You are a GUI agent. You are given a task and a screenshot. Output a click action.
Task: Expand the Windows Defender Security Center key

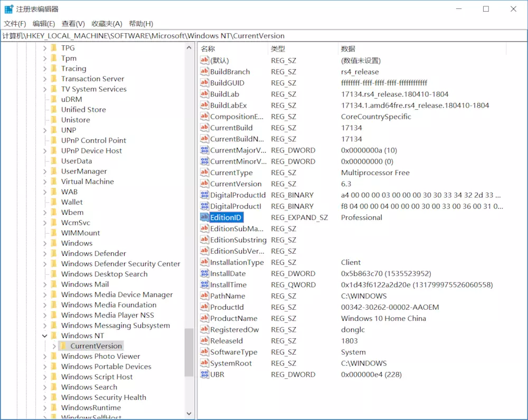click(45, 263)
